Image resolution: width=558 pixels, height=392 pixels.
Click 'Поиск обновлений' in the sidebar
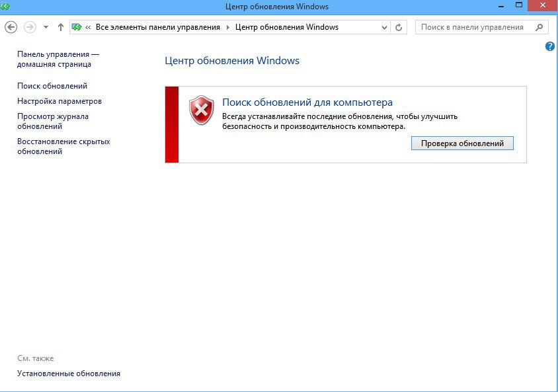coord(52,86)
